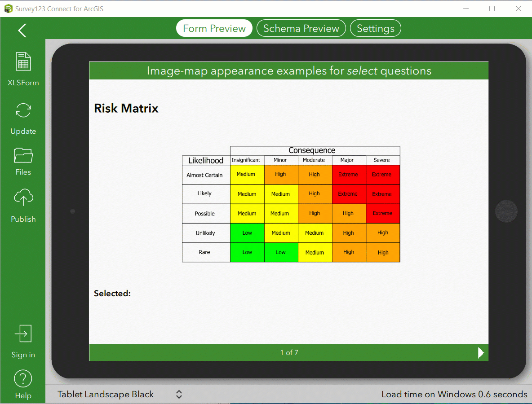Click the device selector up-down arrows
Viewport: 532px width, 404px height.
pos(179,394)
